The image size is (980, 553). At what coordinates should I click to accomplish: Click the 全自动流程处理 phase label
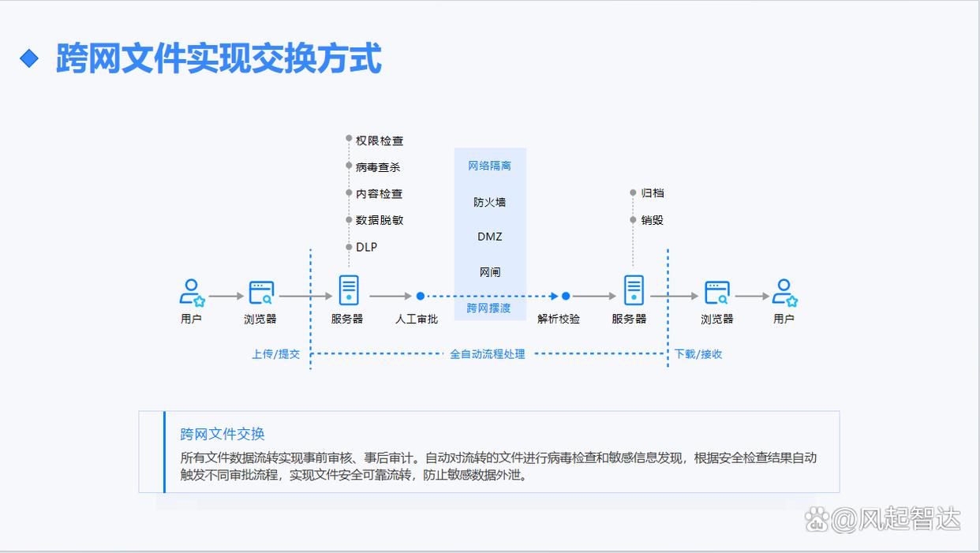pos(488,354)
